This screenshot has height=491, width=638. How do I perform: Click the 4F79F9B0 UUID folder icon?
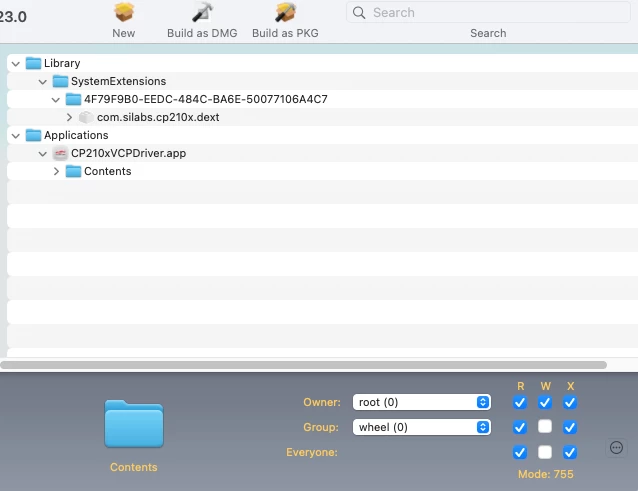click(73, 99)
